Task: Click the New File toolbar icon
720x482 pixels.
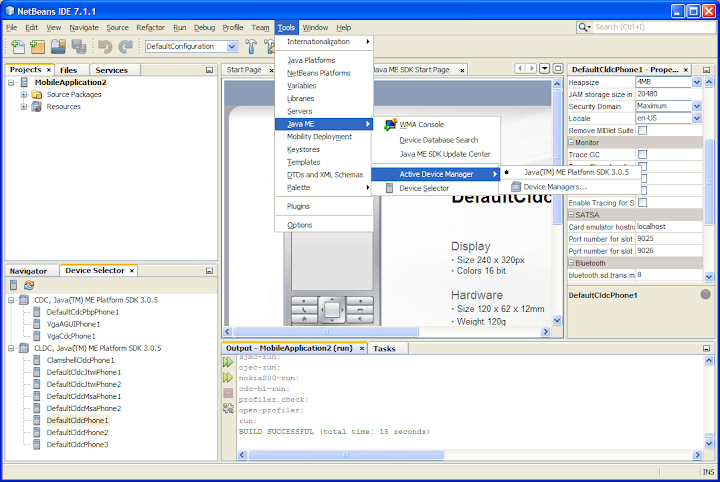Action: tap(17, 46)
